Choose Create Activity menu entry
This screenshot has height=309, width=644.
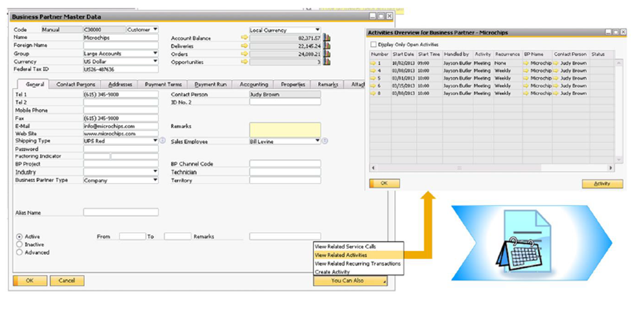point(358,272)
